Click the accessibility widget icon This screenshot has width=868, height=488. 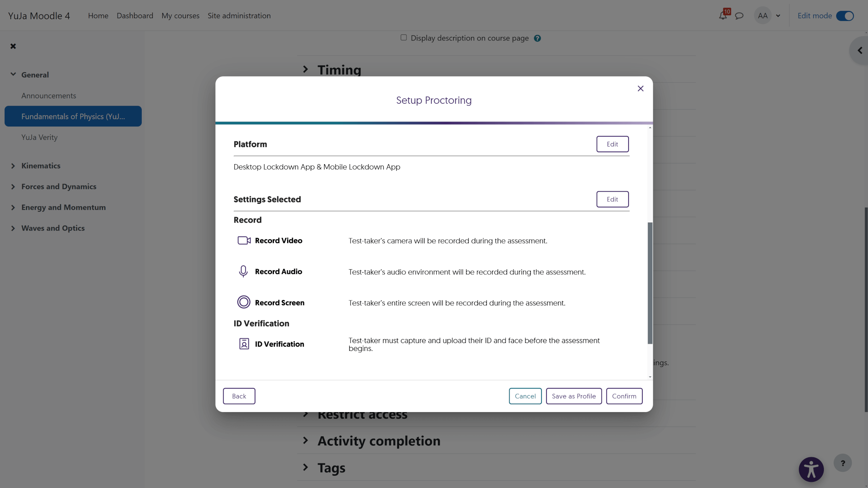[811, 470]
